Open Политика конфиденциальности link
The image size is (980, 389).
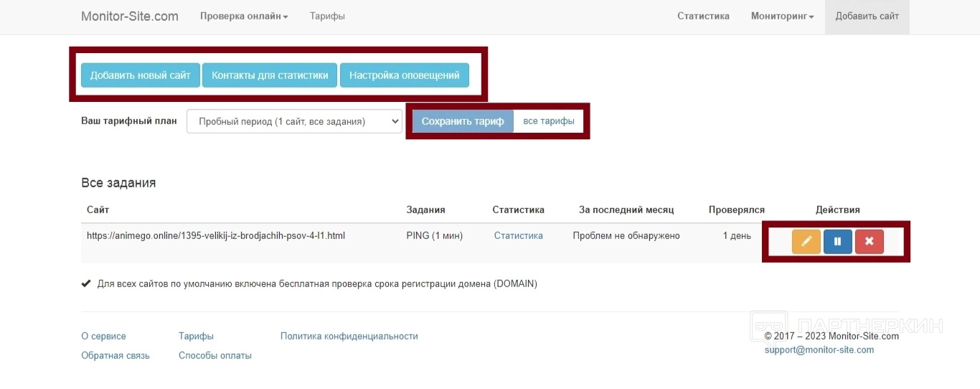point(349,336)
